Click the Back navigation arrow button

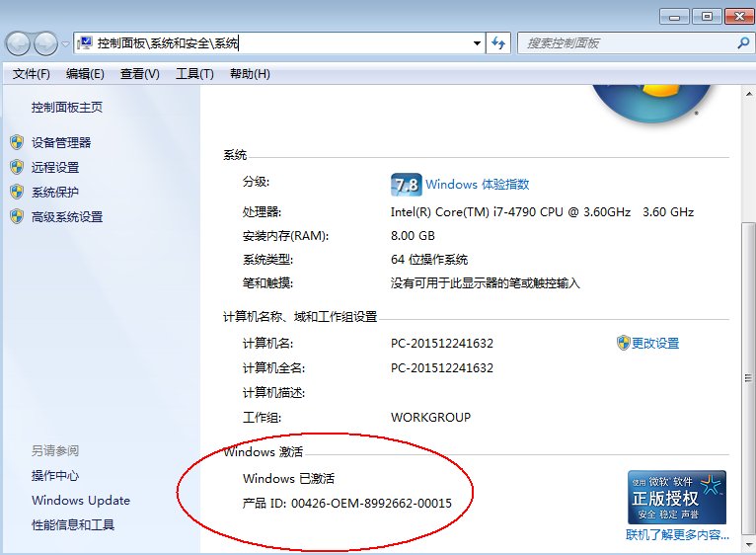[19, 43]
